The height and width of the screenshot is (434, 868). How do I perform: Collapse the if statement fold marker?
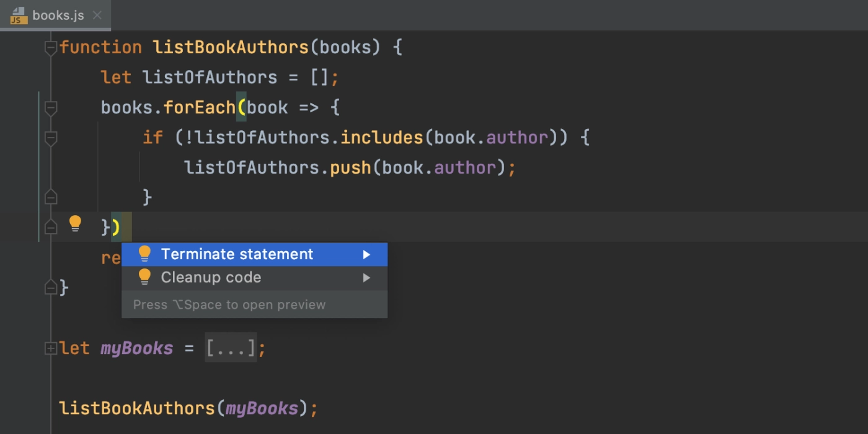[x=51, y=139]
